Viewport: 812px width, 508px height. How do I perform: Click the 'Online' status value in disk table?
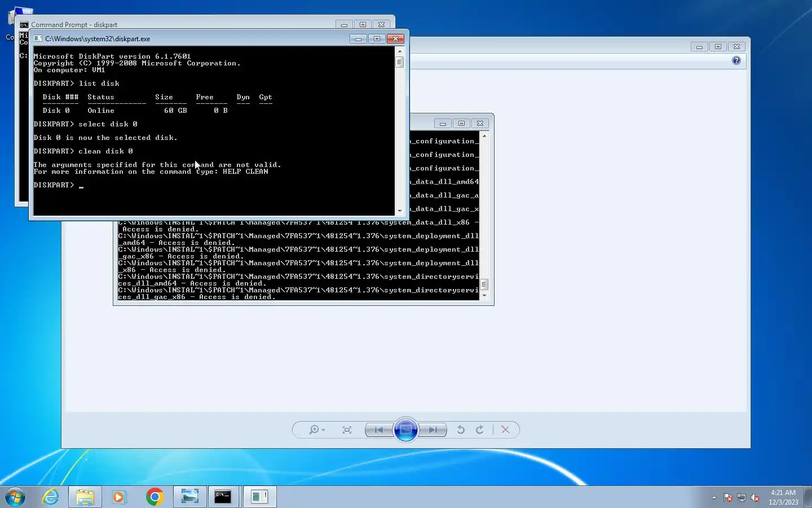pos(101,111)
